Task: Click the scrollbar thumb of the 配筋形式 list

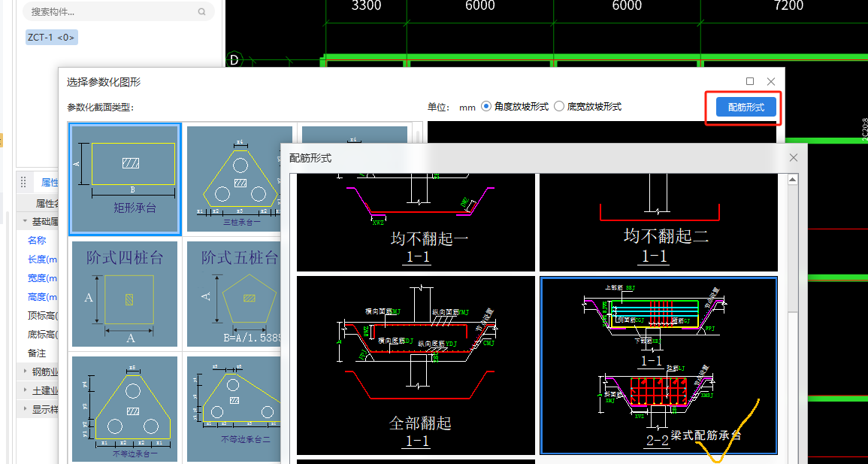Action: click(793, 387)
